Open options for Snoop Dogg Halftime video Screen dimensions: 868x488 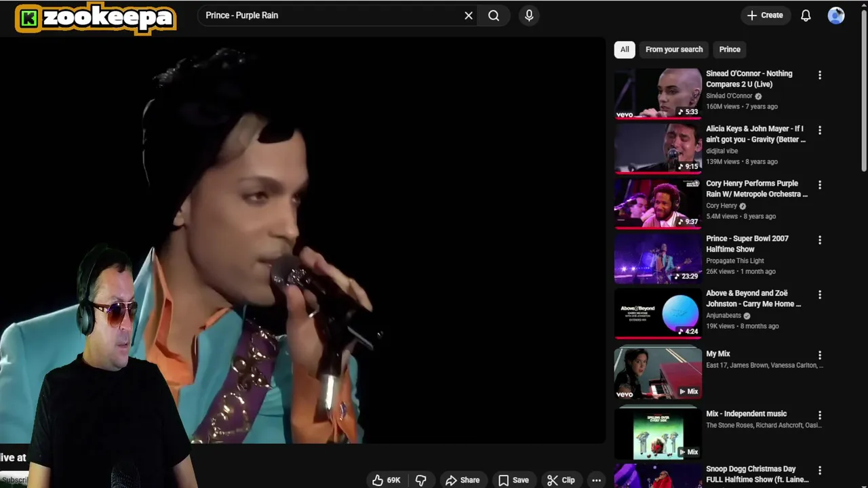820,470
